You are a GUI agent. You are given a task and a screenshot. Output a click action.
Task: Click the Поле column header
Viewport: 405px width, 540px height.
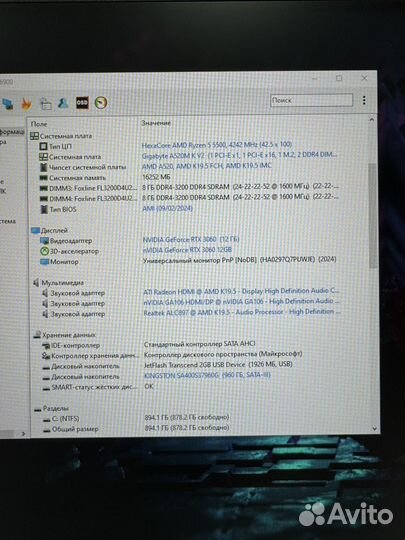pyautogui.click(x=39, y=124)
